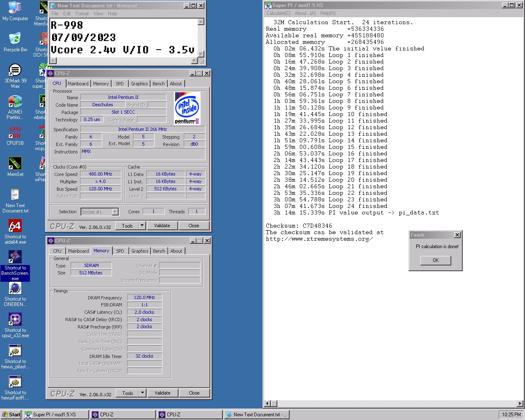Open the Socket #1 selection dropdown
Viewport: 525px width, 420px height.
(115, 212)
